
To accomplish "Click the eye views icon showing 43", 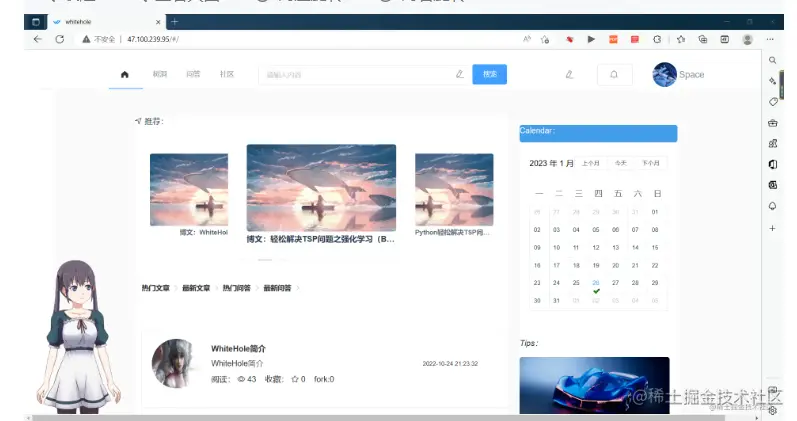I will click(241, 379).
